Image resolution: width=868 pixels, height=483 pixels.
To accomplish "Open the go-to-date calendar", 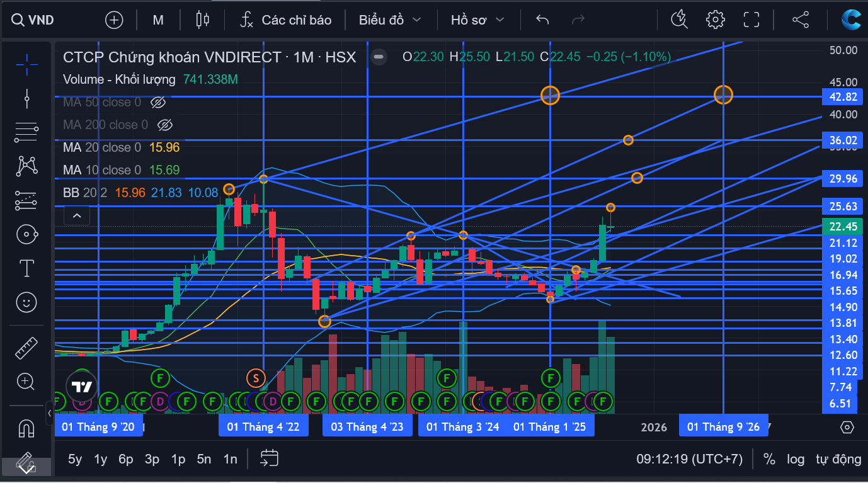I will 269,458.
